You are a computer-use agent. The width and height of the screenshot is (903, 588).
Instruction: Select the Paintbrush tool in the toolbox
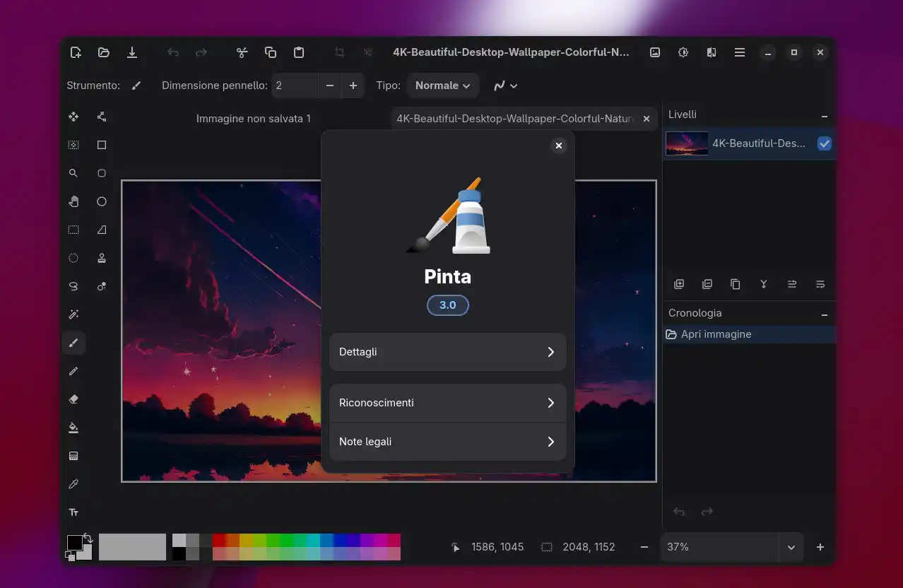[73, 343]
